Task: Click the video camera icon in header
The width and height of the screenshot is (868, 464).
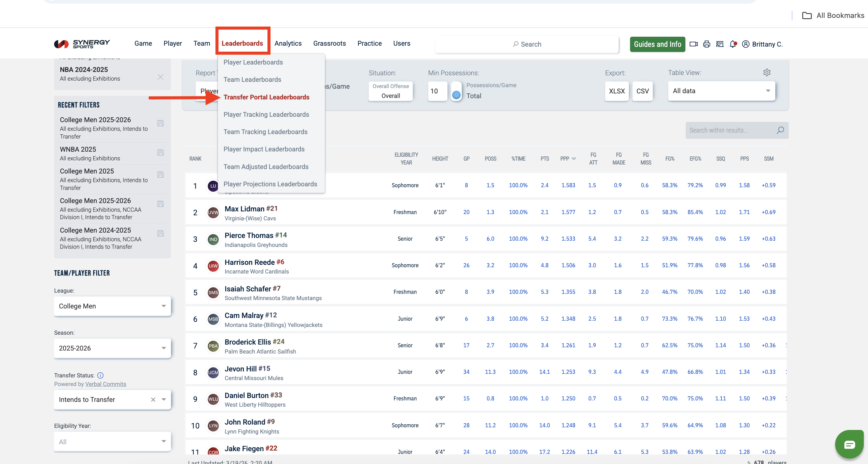Action: [x=693, y=44]
